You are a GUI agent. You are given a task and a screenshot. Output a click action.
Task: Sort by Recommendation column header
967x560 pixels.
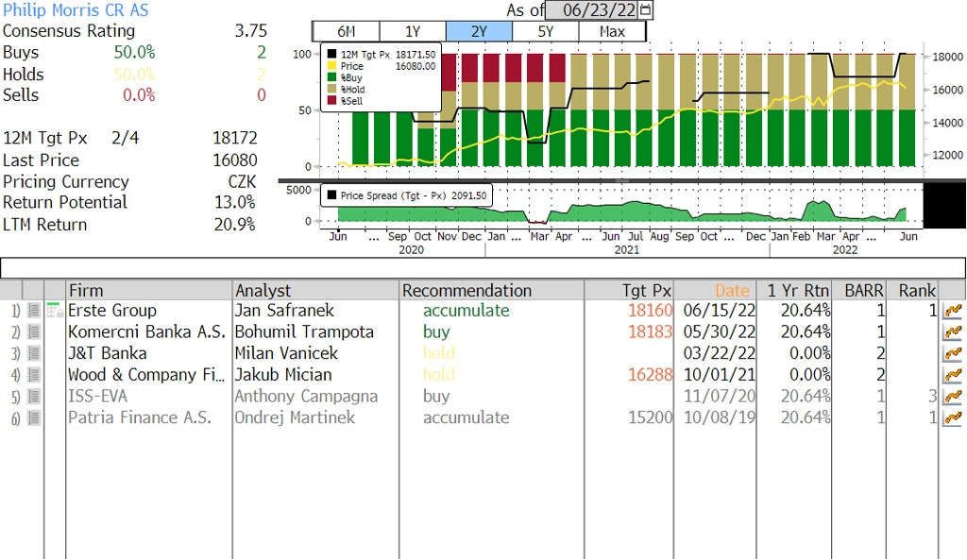pos(491,291)
